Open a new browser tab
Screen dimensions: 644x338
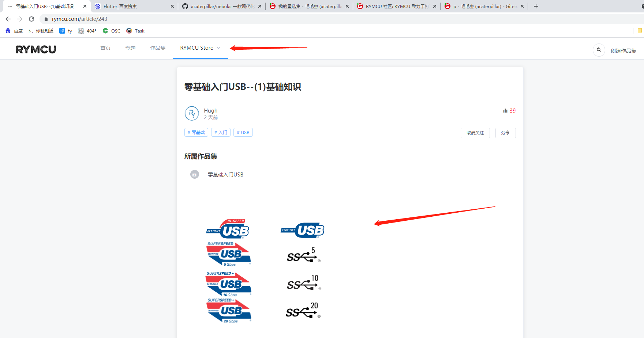click(536, 6)
